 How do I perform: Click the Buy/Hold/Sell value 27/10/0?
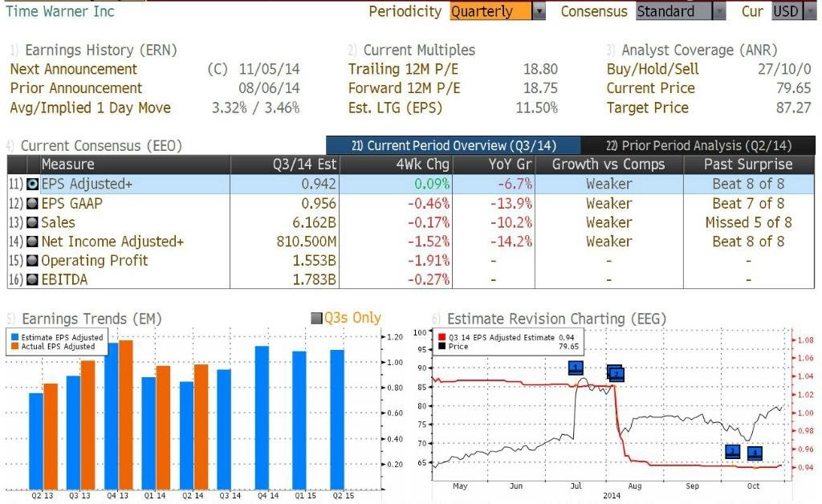coord(784,69)
